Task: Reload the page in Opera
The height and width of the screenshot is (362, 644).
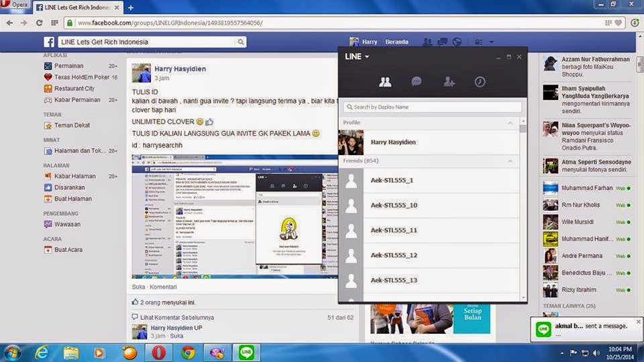Action: coord(39,23)
